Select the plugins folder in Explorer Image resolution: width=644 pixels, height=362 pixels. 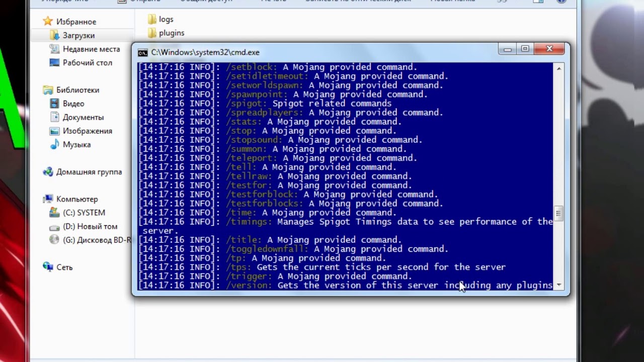[171, 33]
